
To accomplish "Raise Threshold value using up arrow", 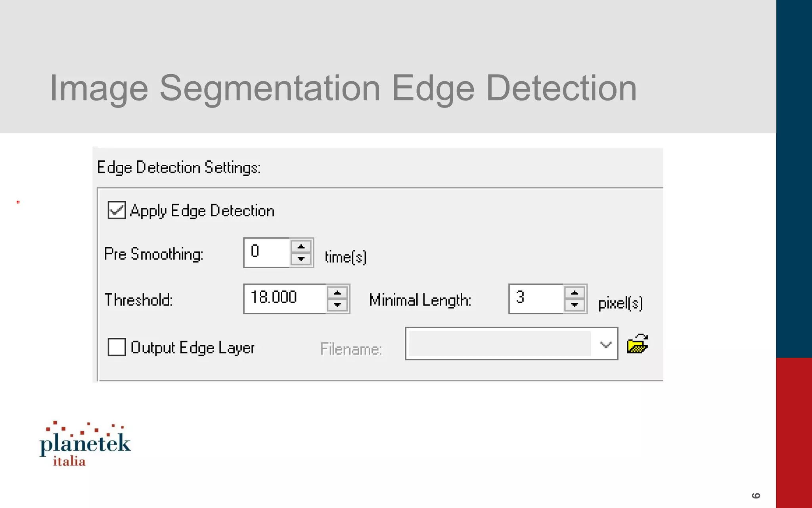I will (337, 293).
